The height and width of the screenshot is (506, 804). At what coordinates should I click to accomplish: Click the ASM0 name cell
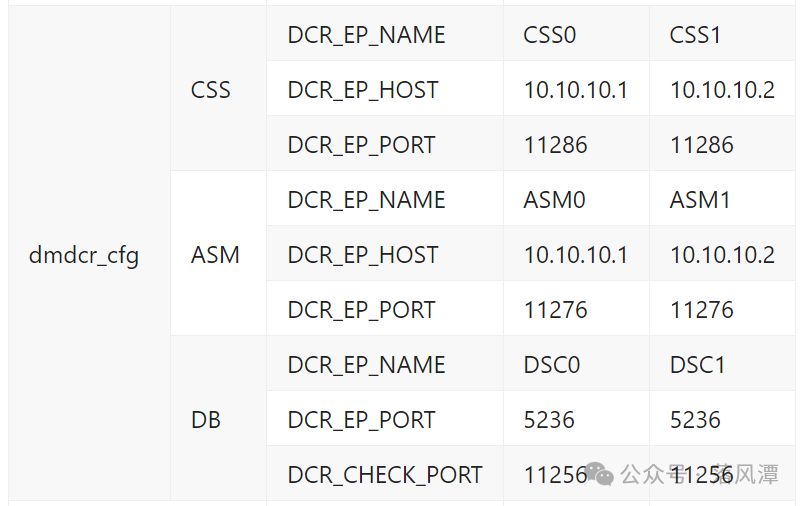pos(576,198)
